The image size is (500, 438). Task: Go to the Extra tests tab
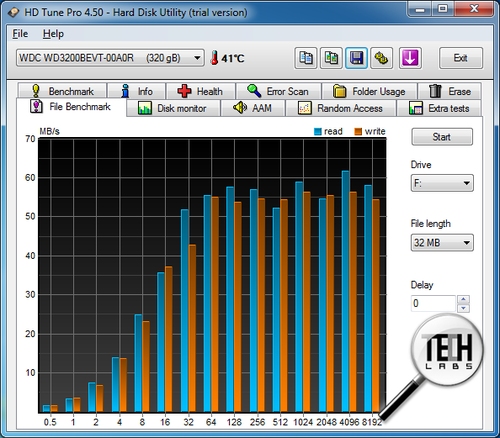point(439,108)
